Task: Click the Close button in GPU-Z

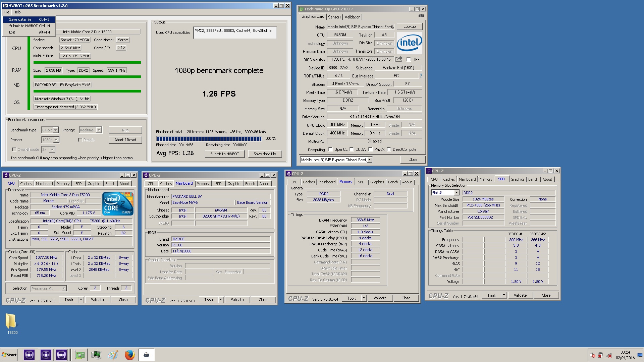Action: [x=413, y=160]
